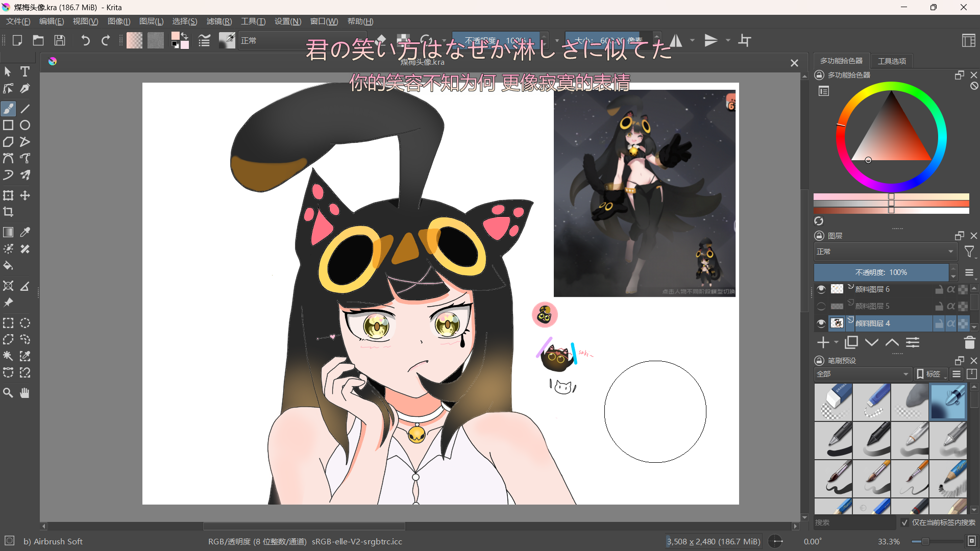The width and height of the screenshot is (980, 551).
Task: Toggle alpha lock on 颜料图层 4
Action: [951, 323]
